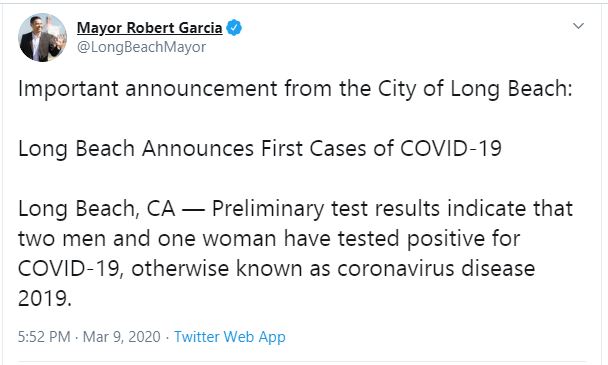Expand the tweet options chevron menu
Screen dimensions: 608x365
click(x=579, y=26)
